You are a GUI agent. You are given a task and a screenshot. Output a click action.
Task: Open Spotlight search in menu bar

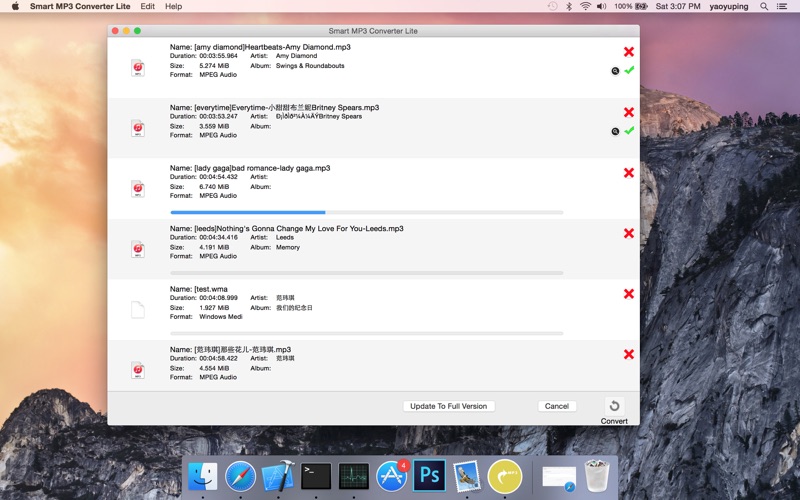click(x=764, y=6)
